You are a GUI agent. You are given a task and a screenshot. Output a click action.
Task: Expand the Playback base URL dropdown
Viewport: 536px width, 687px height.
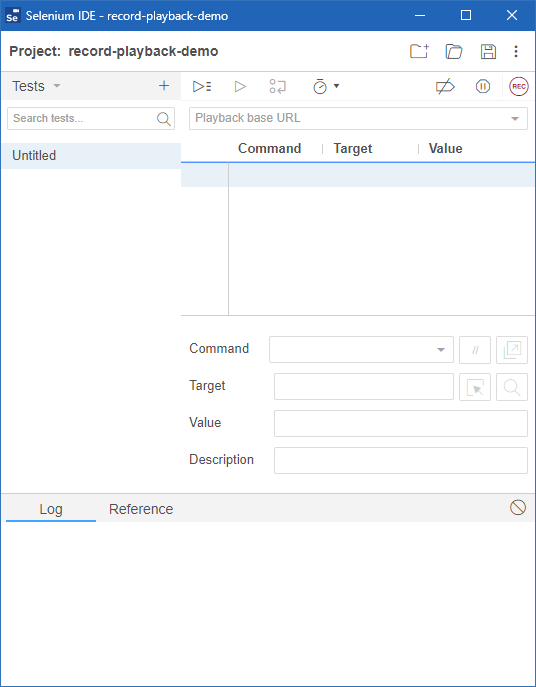515,118
